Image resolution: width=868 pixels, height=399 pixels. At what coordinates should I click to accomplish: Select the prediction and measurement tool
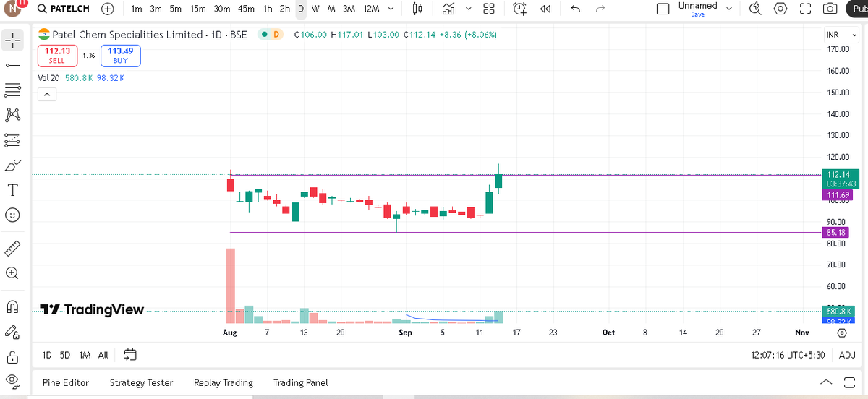(x=12, y=139)
